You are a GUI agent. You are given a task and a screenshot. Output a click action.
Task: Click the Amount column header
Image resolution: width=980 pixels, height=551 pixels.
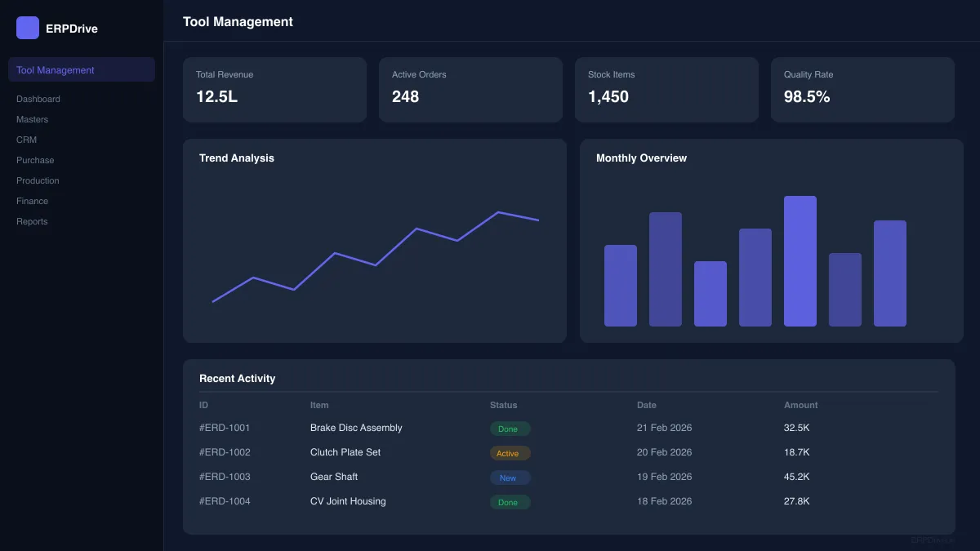[x=800, y=405]
